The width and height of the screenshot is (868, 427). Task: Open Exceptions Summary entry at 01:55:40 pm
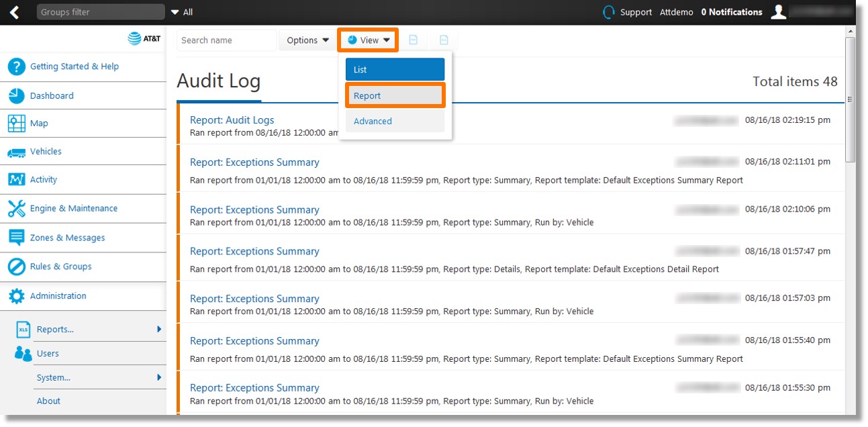[x=254, y=341]
